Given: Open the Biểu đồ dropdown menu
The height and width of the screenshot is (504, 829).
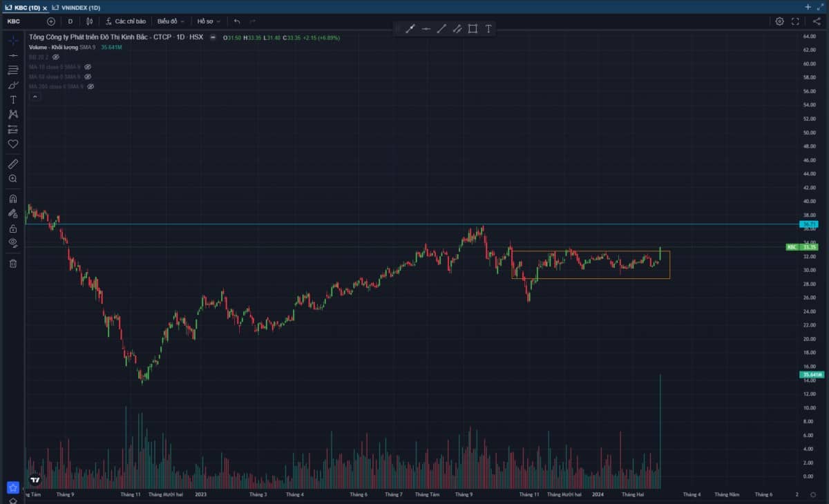Looking at the screenshot, I should [171, 21].
